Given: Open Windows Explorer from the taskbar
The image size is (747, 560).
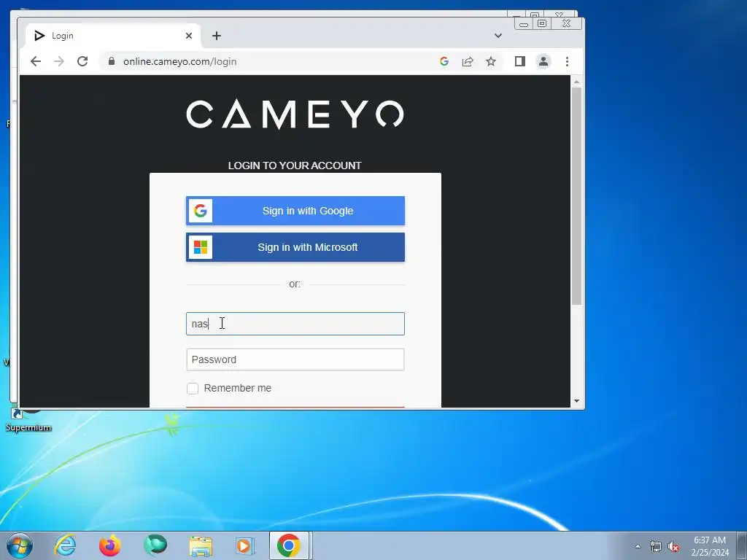Looking at the screenshot, I should 201,545.
